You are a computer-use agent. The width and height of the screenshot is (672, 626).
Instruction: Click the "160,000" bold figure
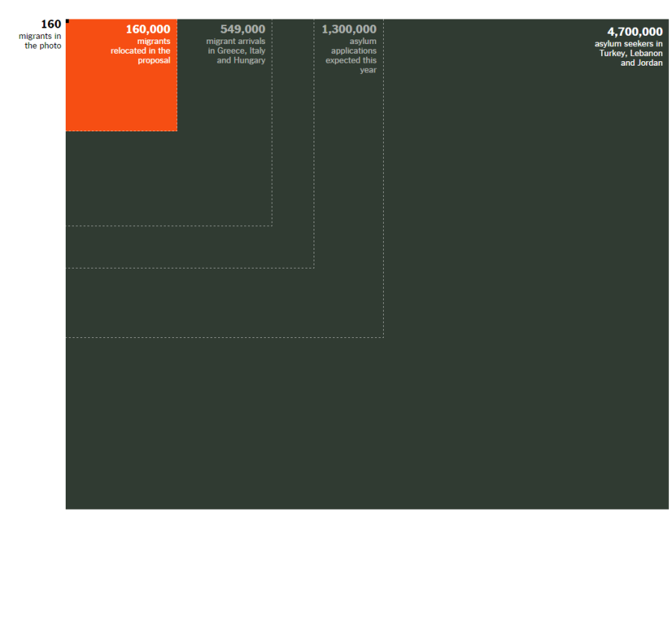148,29
